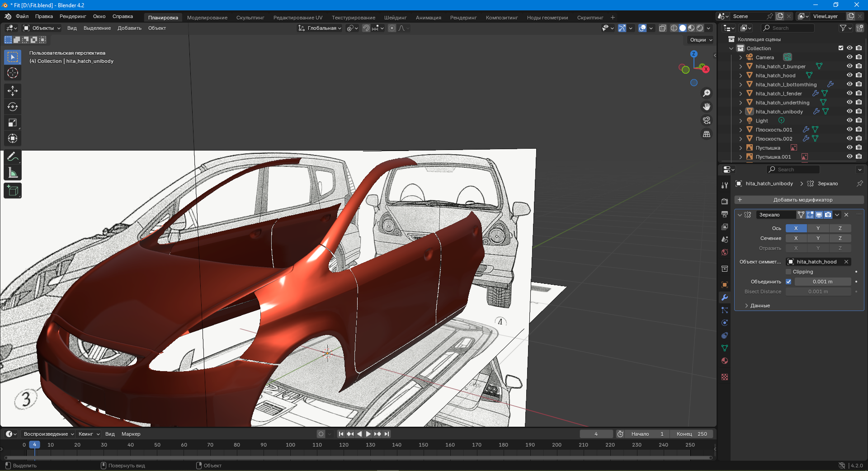
Task: Hide hita_hatch_hood in the outliner
Action: pos(849,75)
